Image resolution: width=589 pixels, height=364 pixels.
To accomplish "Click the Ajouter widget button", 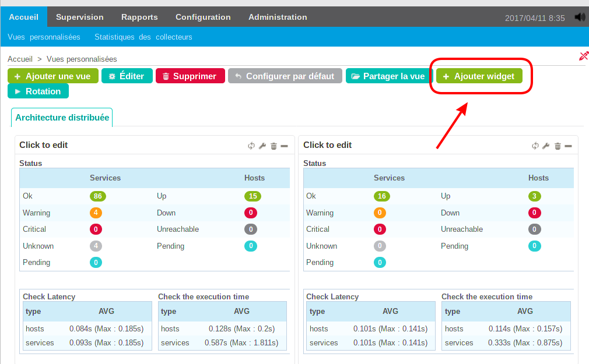I will (479, 76).
